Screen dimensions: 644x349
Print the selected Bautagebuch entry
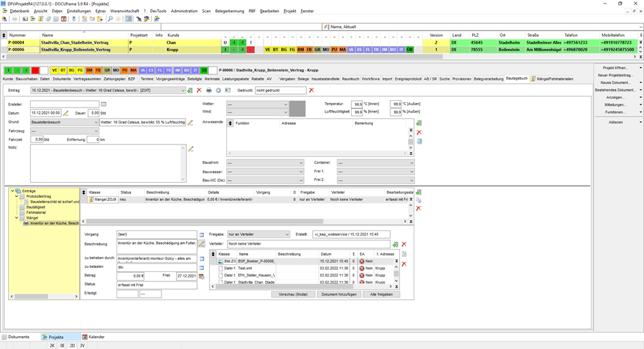pos(209,91)
